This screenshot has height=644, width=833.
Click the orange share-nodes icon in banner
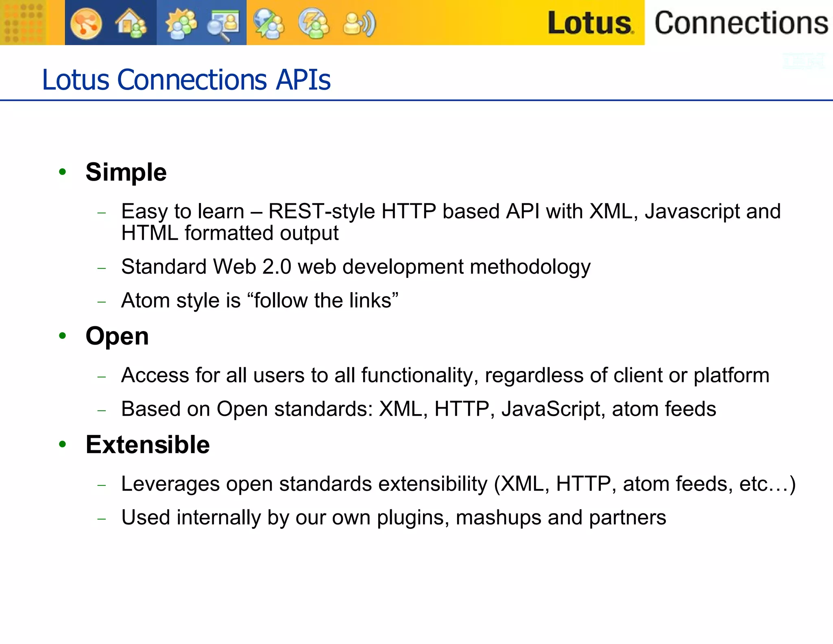tap(86, 24)
